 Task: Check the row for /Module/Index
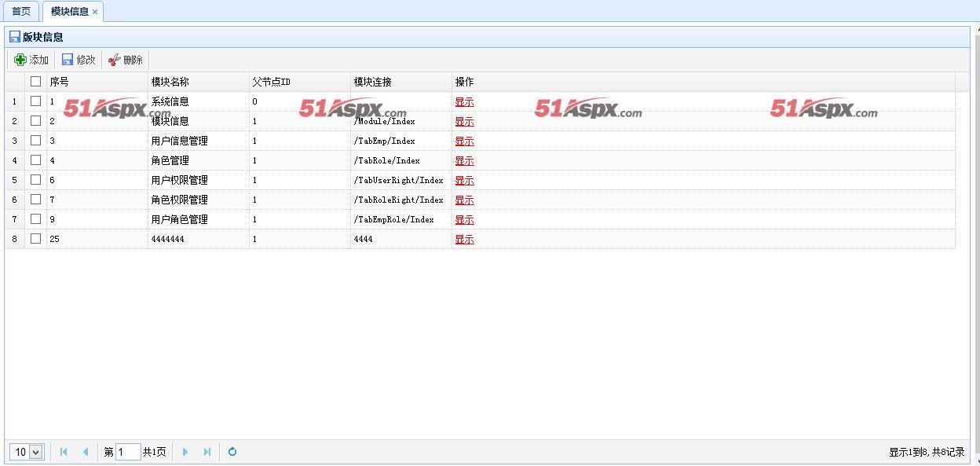(35, 120)
